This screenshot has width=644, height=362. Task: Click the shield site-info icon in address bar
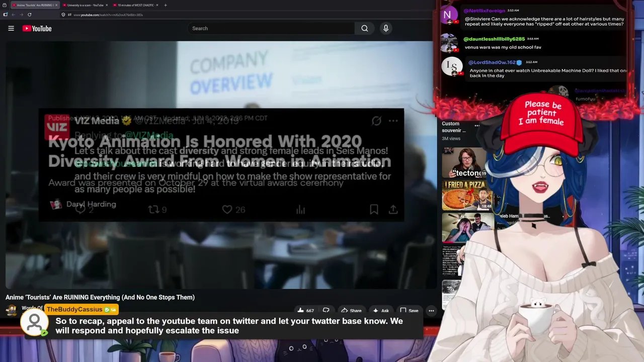(63, 15)
